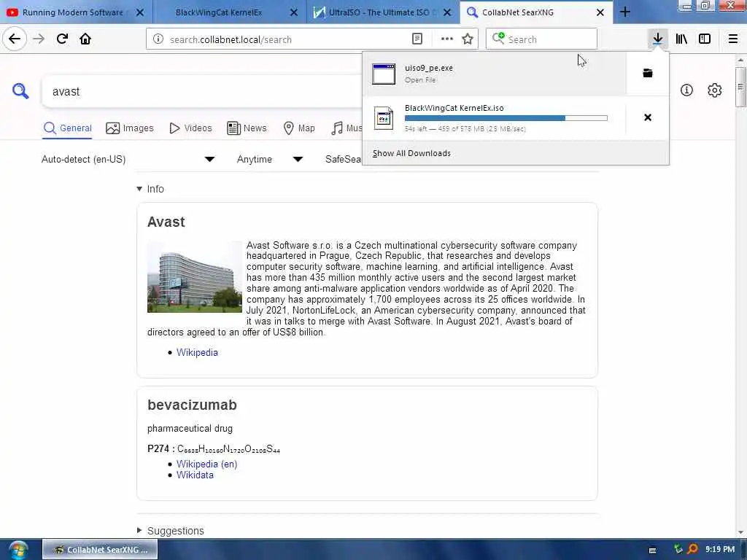Show sidebars toolbar icon

pos(705,39)
